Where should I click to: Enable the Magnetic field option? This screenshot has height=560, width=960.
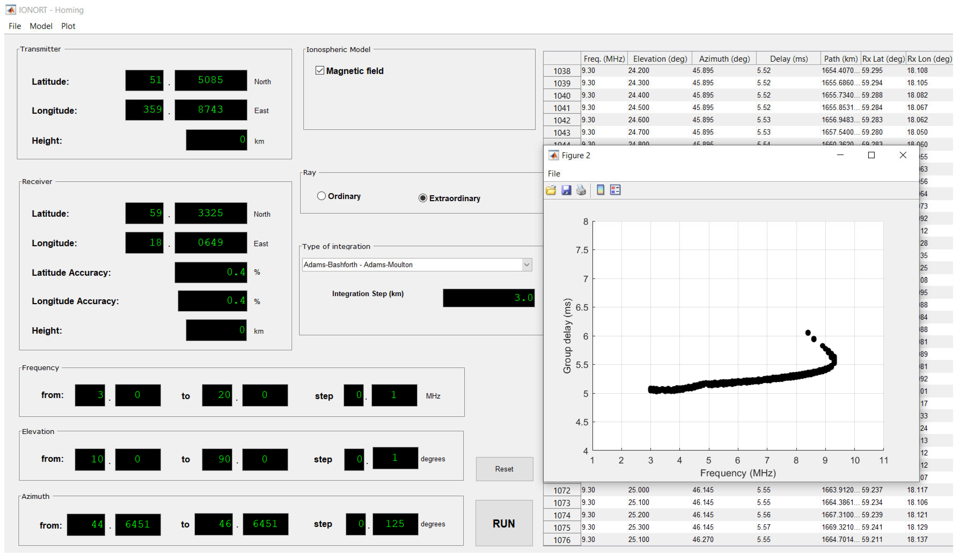point(320,71)
